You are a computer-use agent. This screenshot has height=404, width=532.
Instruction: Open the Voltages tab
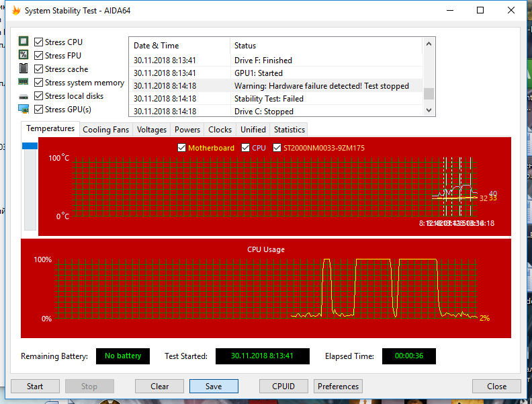[x=151, y=130]
